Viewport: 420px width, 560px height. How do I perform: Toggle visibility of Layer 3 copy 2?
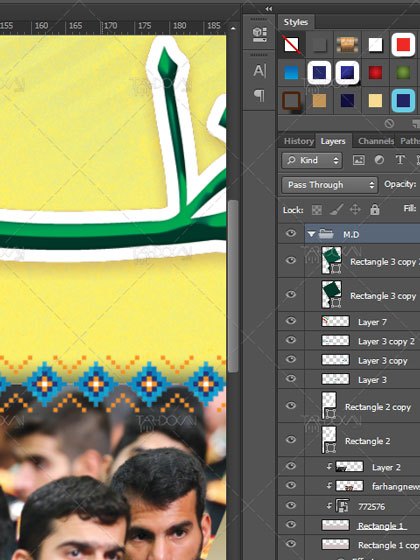point(291,340)
